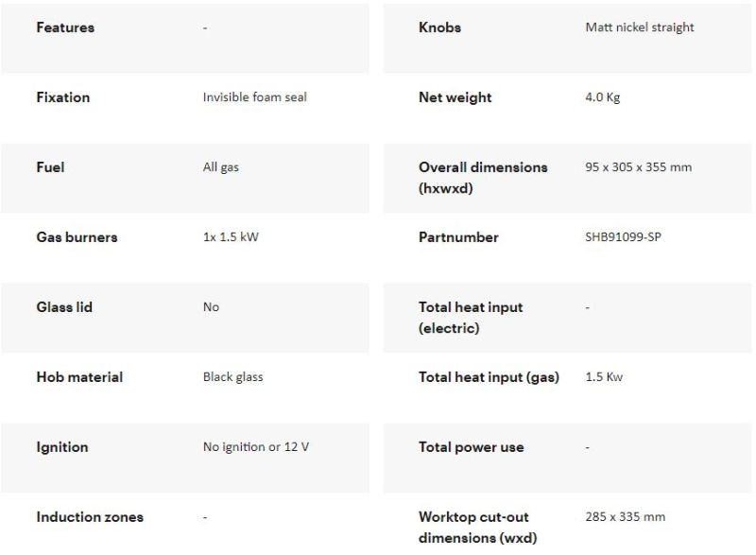Select the 'Black glass' value
The width and height of the screenshot is (756, 555).
(232, 377)
